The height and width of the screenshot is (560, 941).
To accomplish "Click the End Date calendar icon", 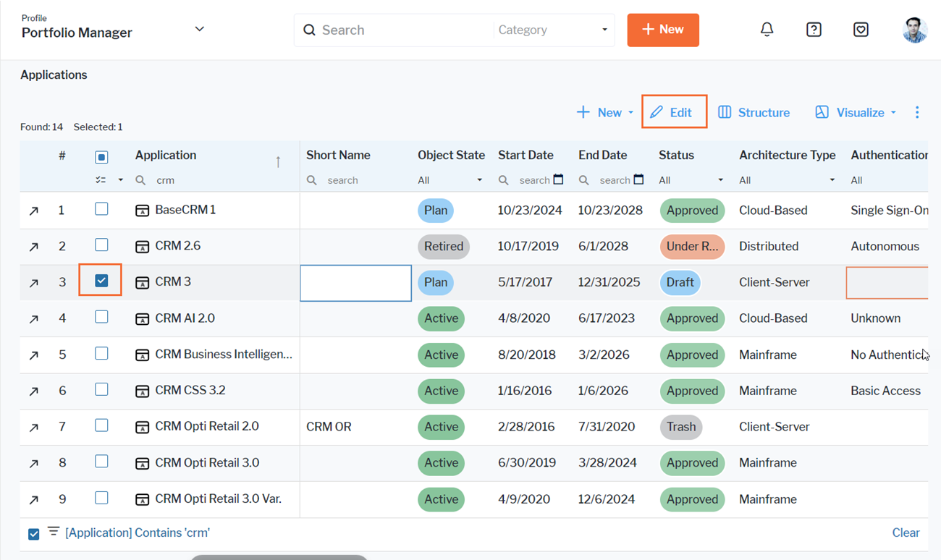I will coord(638,179).
